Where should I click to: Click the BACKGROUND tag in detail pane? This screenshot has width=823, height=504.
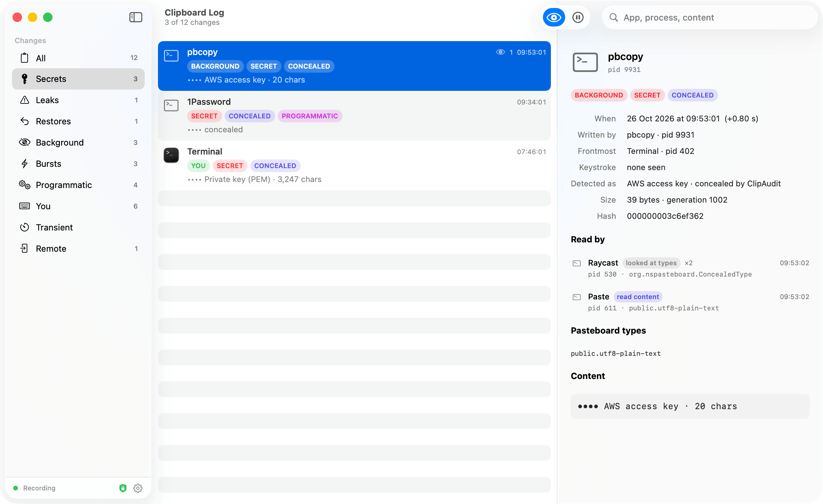coord(599,95)
